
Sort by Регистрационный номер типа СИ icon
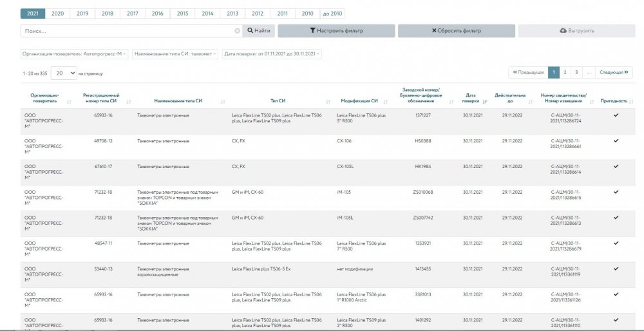coord(129,102)
